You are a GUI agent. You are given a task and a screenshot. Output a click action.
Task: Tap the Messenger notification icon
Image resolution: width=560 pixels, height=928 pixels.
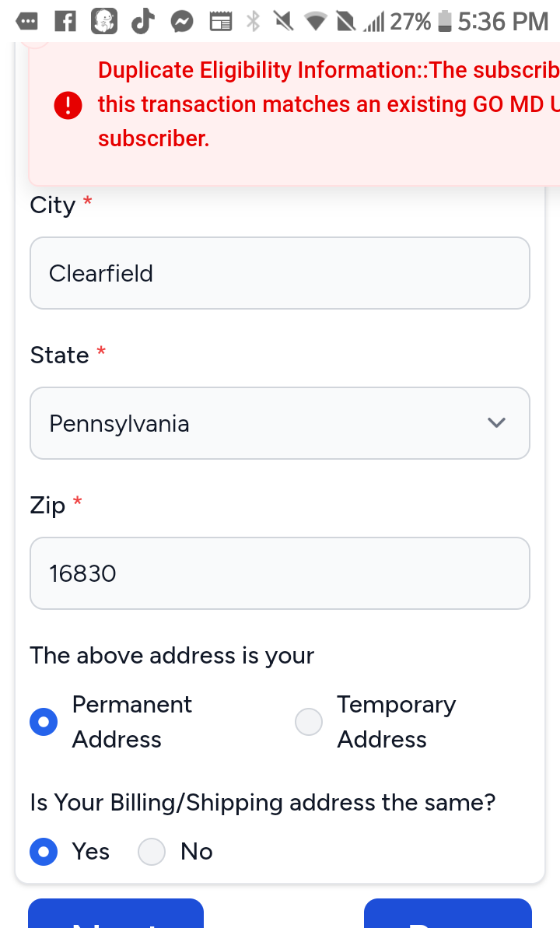[181, 21]
